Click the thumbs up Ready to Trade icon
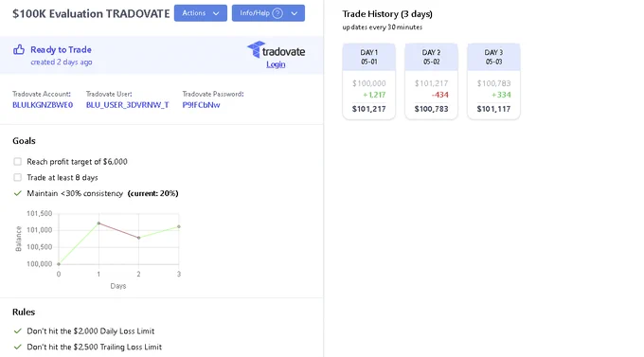This screenshot has height=357, width=644. (19, 50)
